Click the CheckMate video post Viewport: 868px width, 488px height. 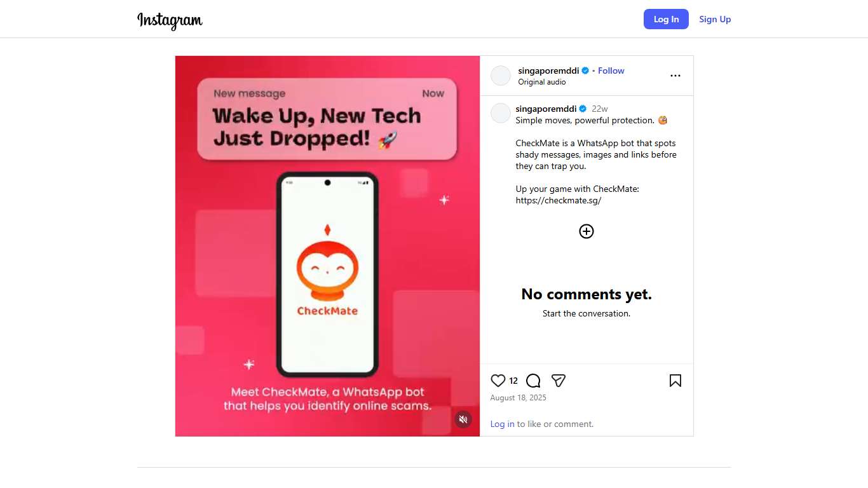coord(327,246)
